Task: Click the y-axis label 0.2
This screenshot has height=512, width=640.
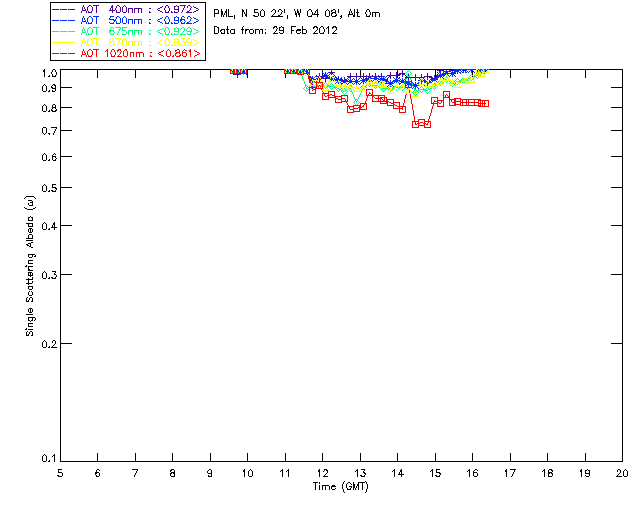Action: click(49, 344)
